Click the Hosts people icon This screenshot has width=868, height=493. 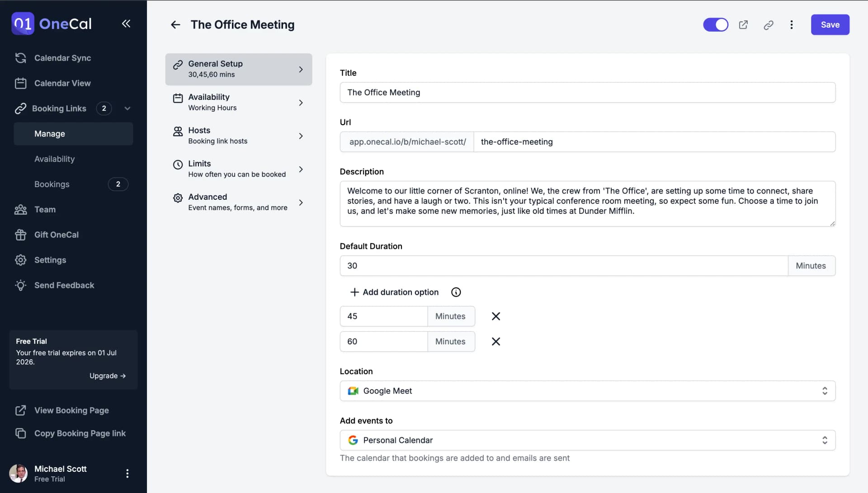178,131
